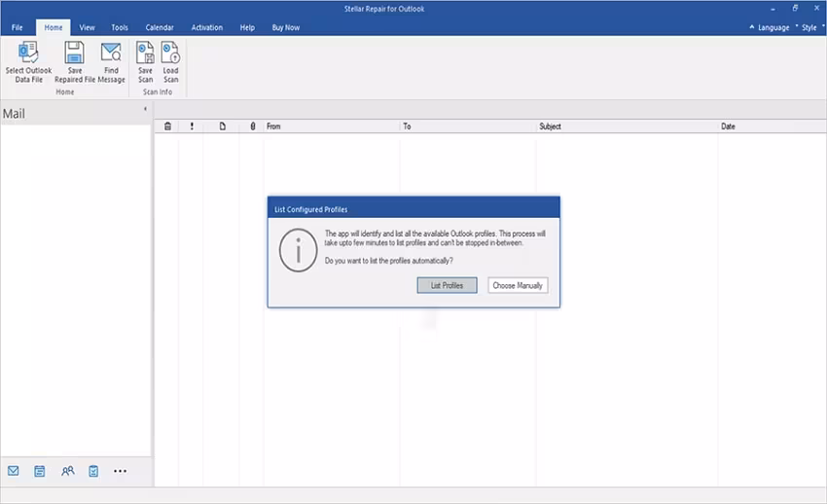Open Contacts view icon in bottom bar
827x504 pixels.
67,471
